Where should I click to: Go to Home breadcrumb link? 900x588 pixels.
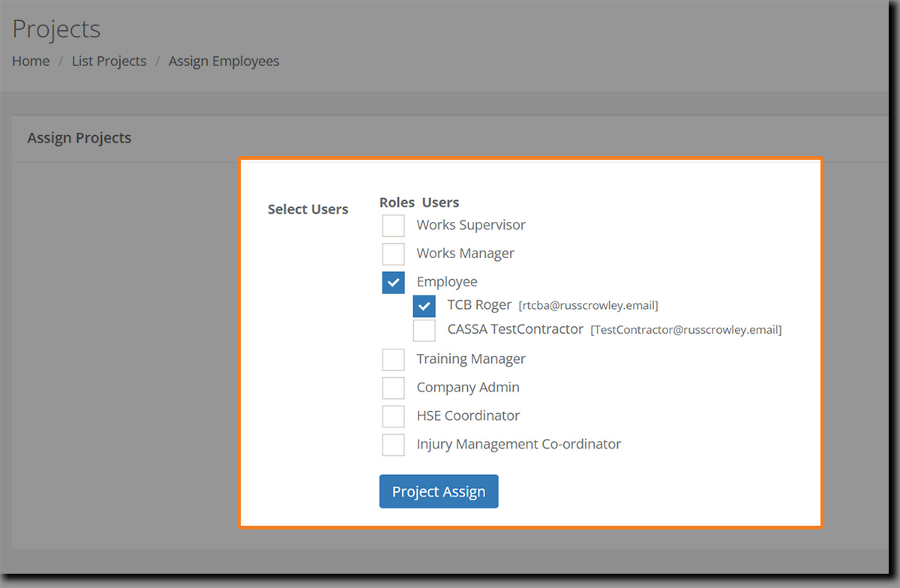31,61
